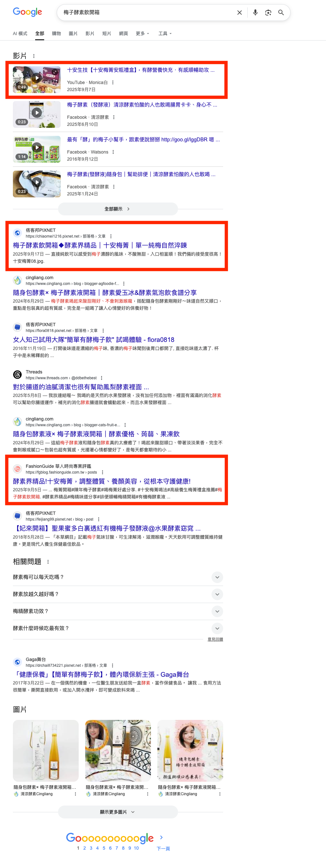The image size is (326, 868).
Task: Open the 更多 dropdown menu
Action: (143, 34)
